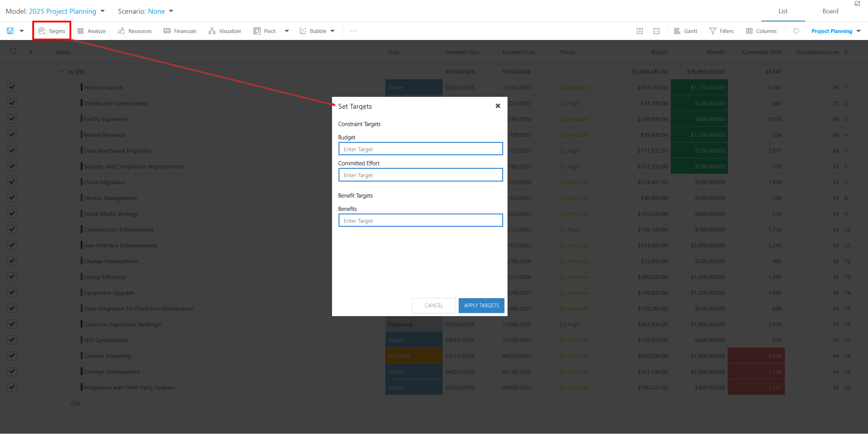Uncheck the Market Research checkbox
868x434 pixels.
pos(12,135)
